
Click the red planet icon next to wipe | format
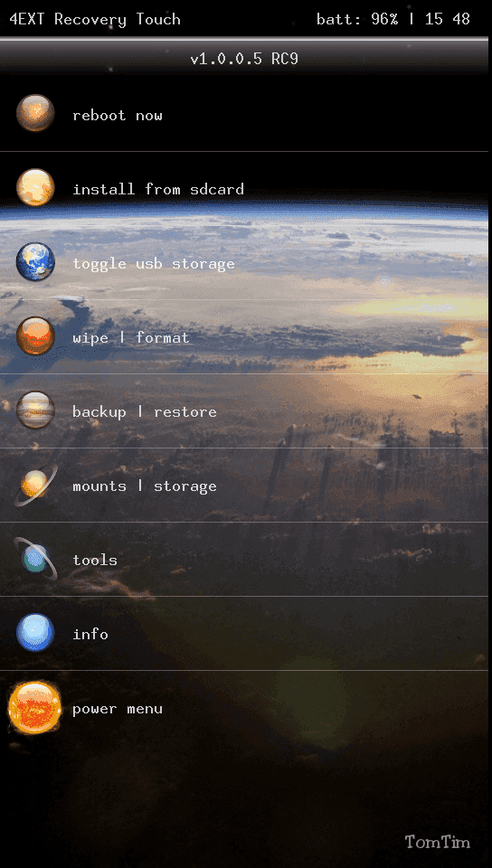click(35, 335)
